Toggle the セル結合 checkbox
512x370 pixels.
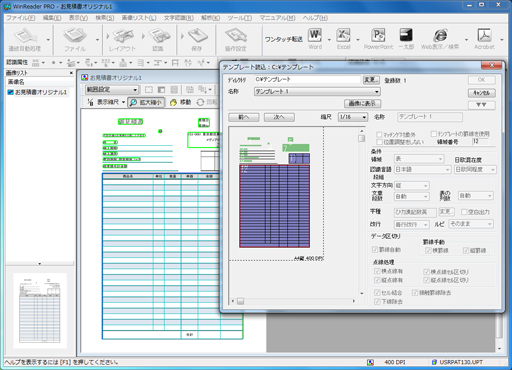coord(377,293)
